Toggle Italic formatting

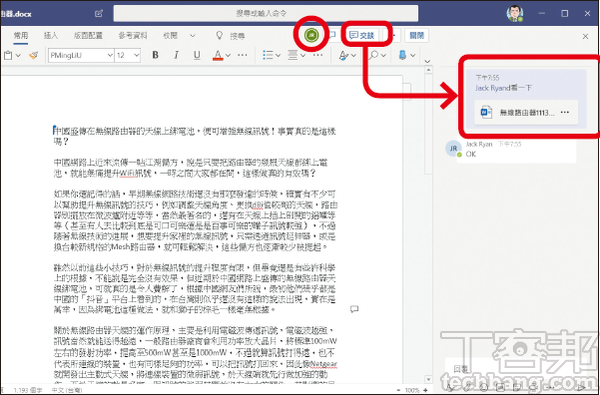click(x=176, y=55)
